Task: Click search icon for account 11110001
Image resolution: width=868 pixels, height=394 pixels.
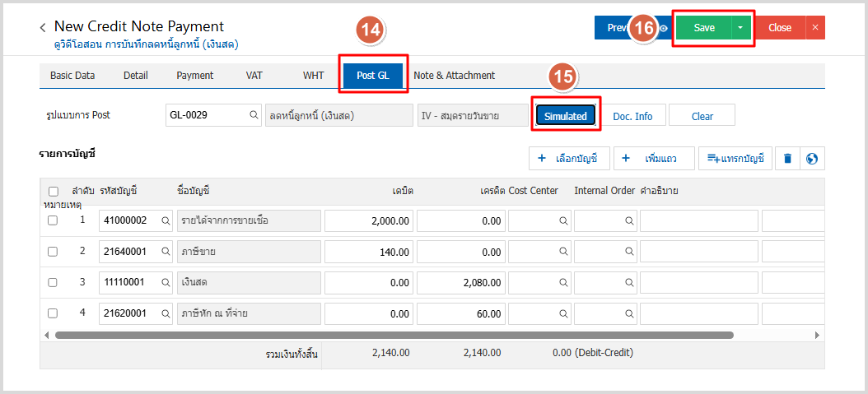Action: tap(166, 282)
